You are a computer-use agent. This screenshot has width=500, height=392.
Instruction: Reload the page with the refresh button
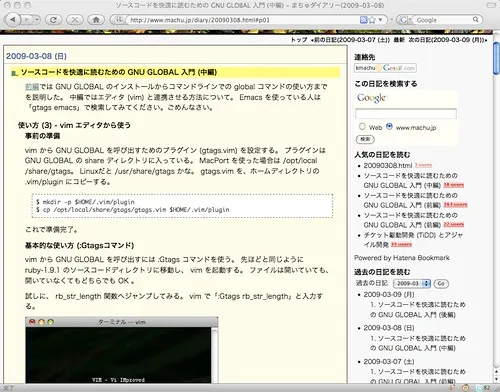pos(53,20)
